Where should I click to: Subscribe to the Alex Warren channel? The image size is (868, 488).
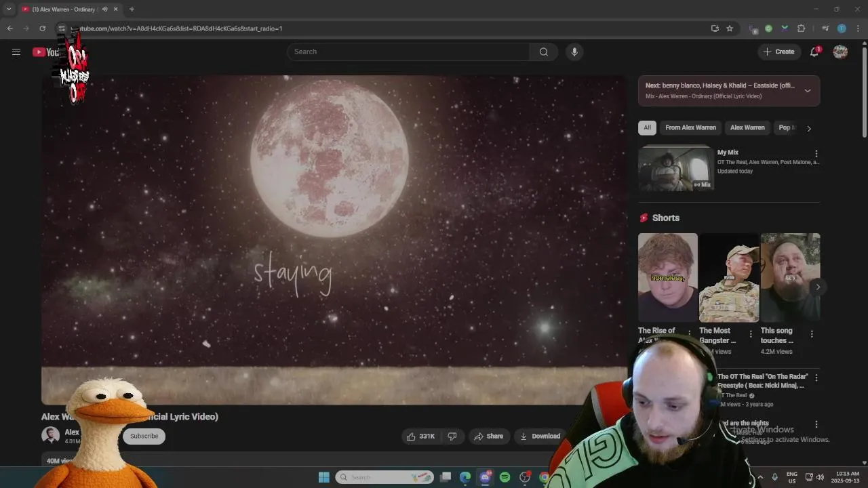tap(144, 436)
